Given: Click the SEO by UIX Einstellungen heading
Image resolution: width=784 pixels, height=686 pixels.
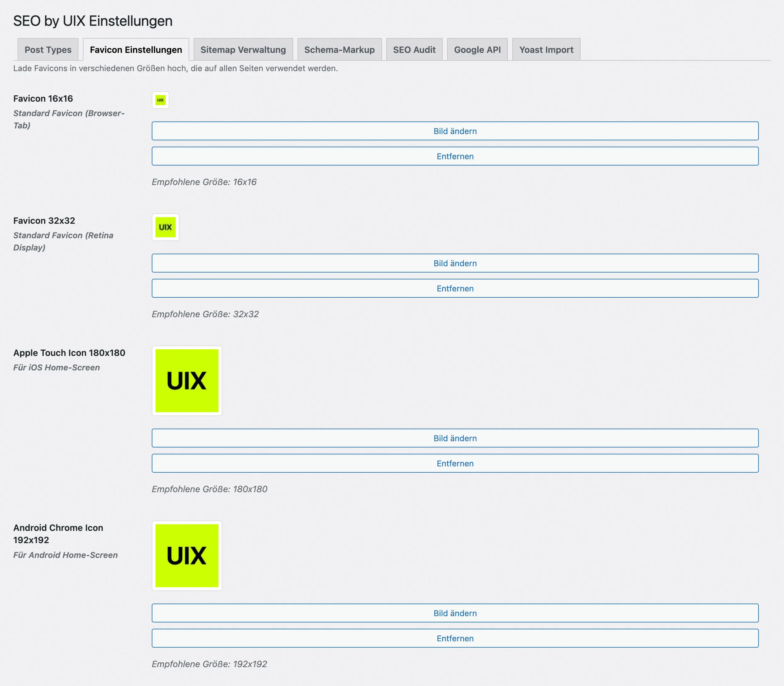Looking at the screenshot, I should coord(93,21).
